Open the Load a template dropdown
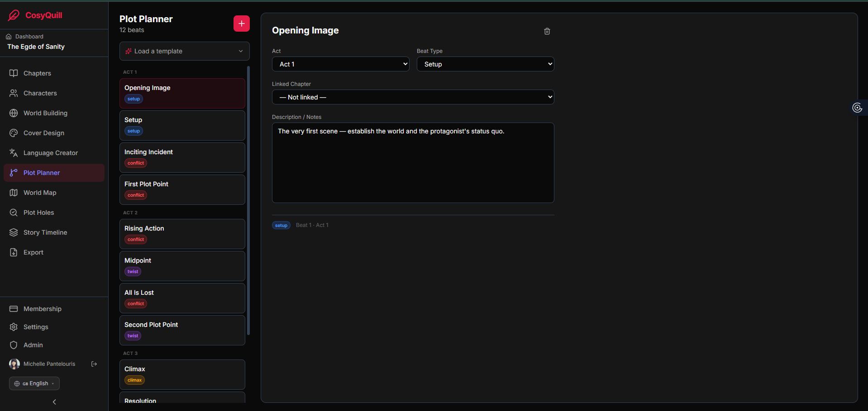This screenshot has width=868, height=411. click(x=185, y=51)
